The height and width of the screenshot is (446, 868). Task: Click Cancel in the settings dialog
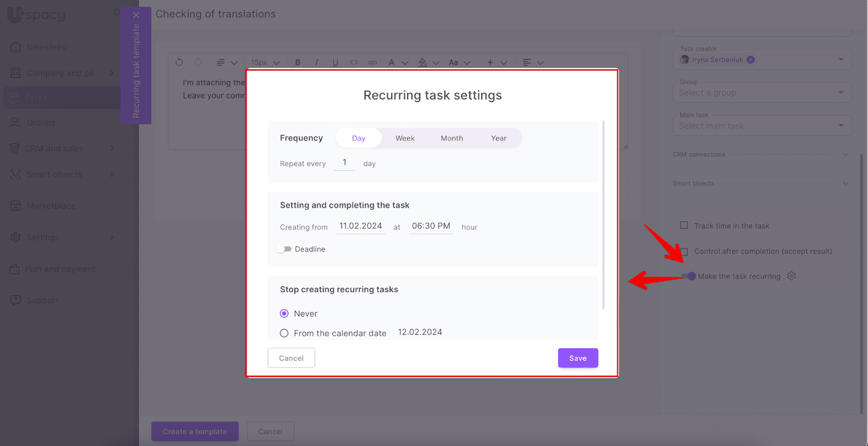tap(291, 358)
